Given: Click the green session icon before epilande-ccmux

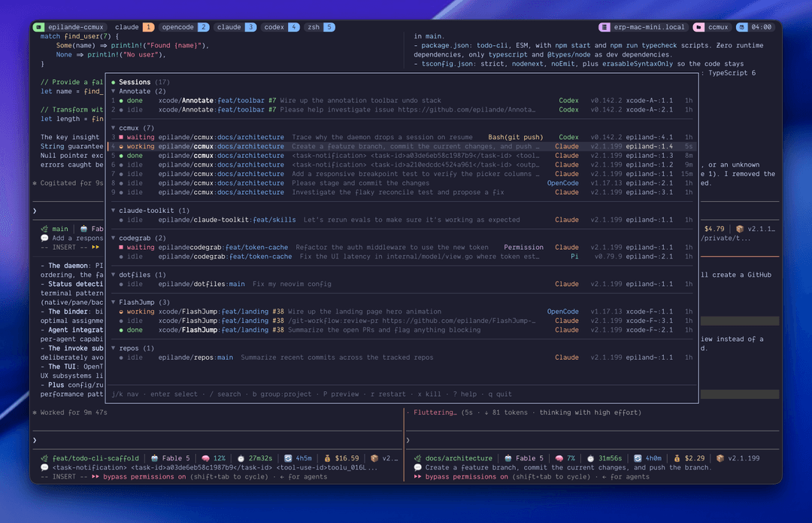Looking at the screenshot, I should pyautogui.click(x=39, y=27).
